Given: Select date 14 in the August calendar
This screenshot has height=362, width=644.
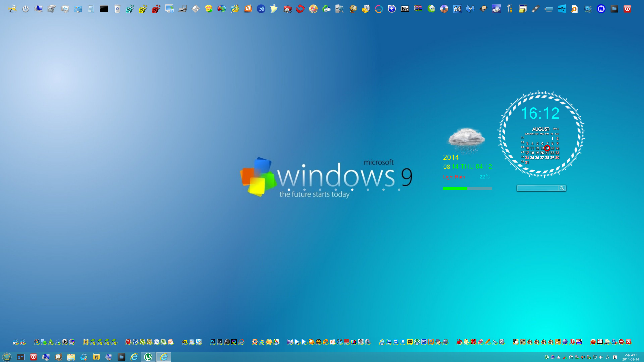Looking at the screenshot, I should [x=547, y=148].
